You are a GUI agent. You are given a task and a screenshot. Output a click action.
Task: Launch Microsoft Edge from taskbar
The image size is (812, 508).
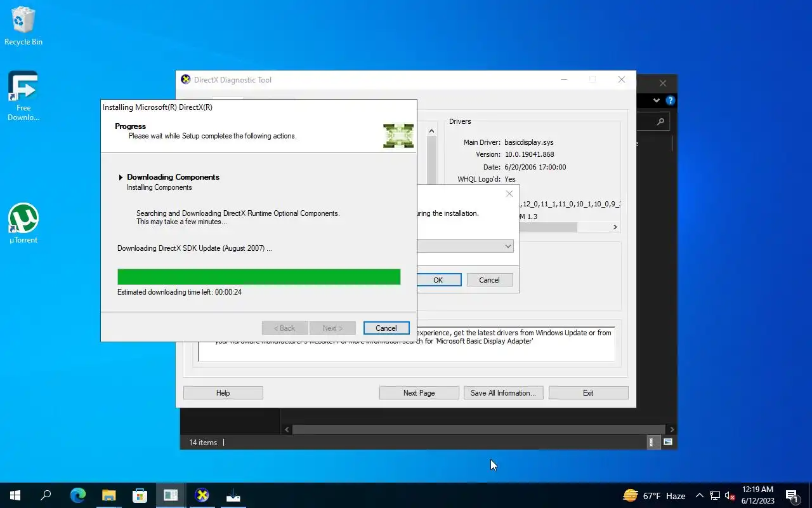click(x=77, y=495)
